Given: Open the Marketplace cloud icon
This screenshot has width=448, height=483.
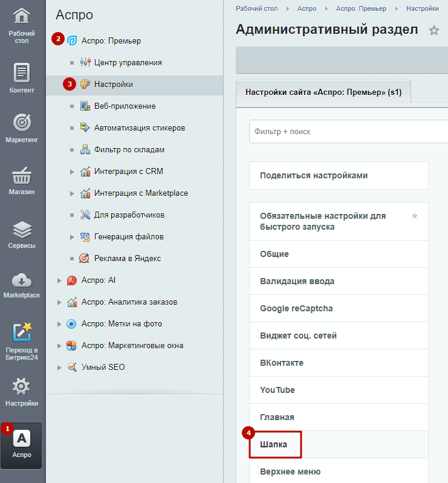Looking at the screenshot, I should (x=22, y=280).
